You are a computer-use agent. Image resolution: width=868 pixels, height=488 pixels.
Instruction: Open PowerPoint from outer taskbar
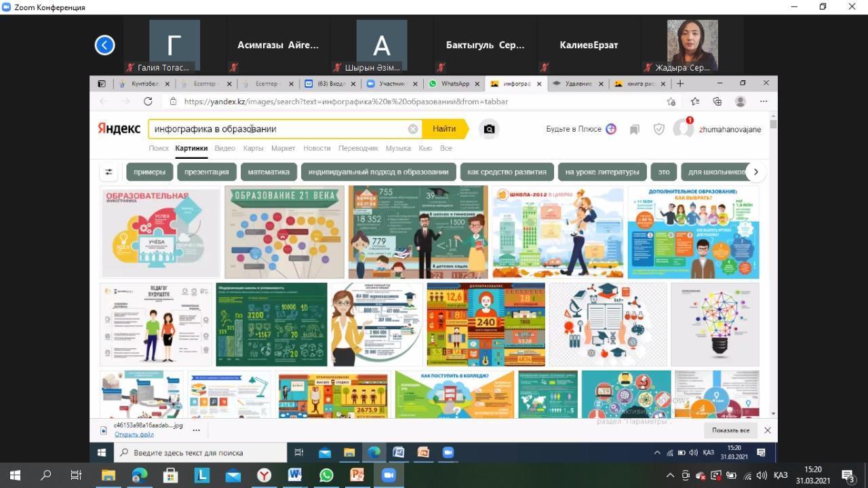click(357, 475)
